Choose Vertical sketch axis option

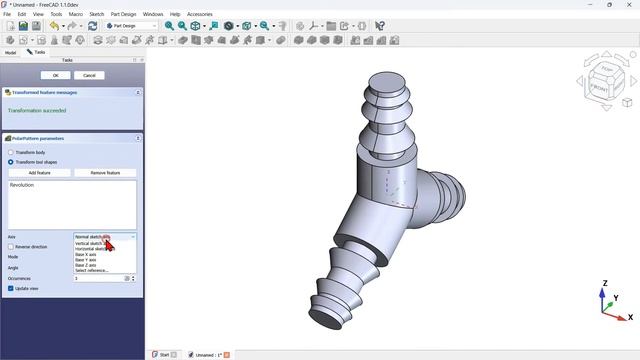(x=105, y=244)
